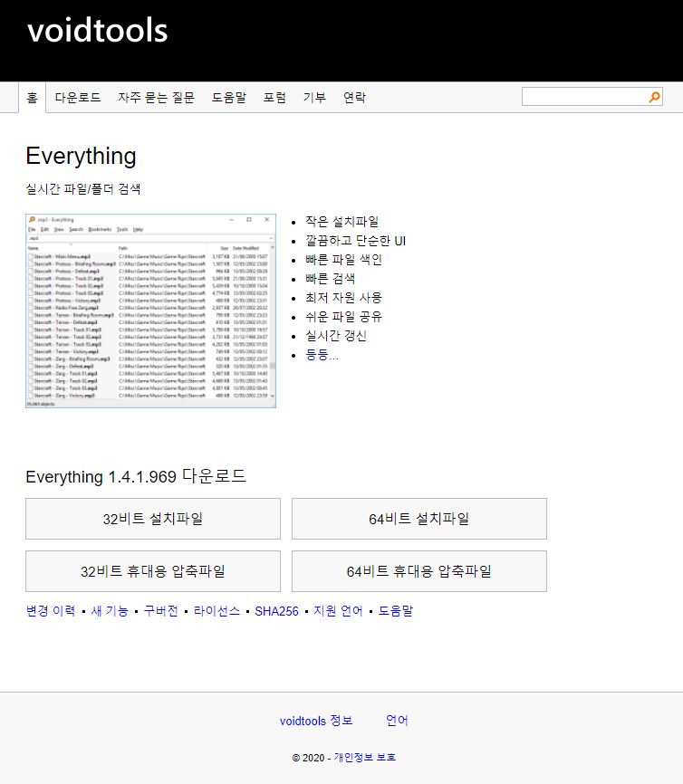Open the 지원 언어 link
Screen dimensions: 683x784
pyautogui.click(x=338, y=611)
